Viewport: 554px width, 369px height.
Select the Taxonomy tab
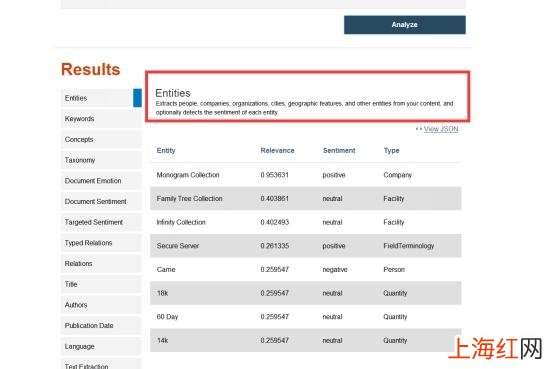101,160
